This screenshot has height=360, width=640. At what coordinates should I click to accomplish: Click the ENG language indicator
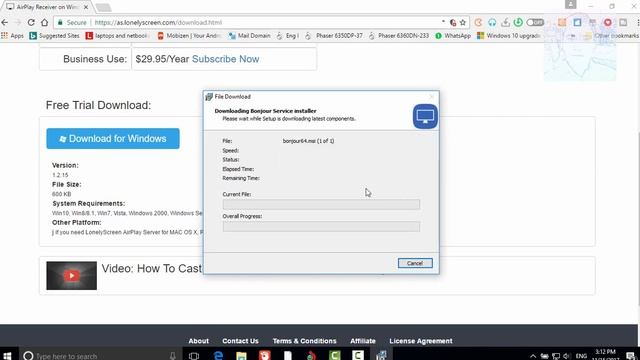coord(581,356)
